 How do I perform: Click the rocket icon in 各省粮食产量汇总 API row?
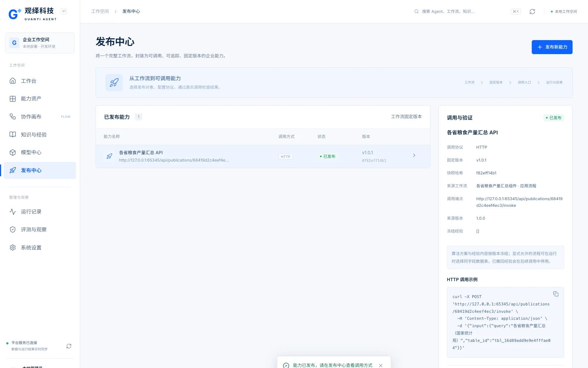pos(109,156)
